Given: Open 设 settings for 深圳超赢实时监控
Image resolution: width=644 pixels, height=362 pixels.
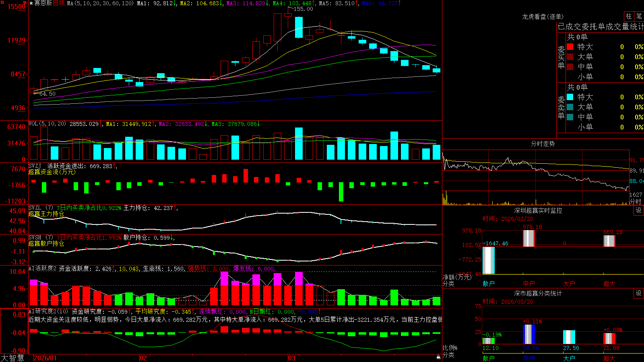Looking at the screenshot, I should pos(639,210).
